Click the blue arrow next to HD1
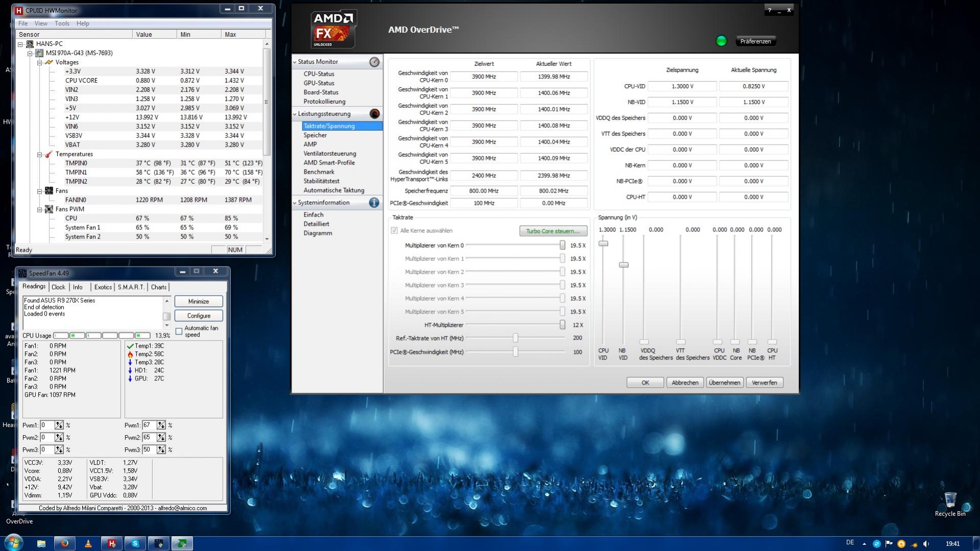 pyautogui.click(x=130, y=370)
